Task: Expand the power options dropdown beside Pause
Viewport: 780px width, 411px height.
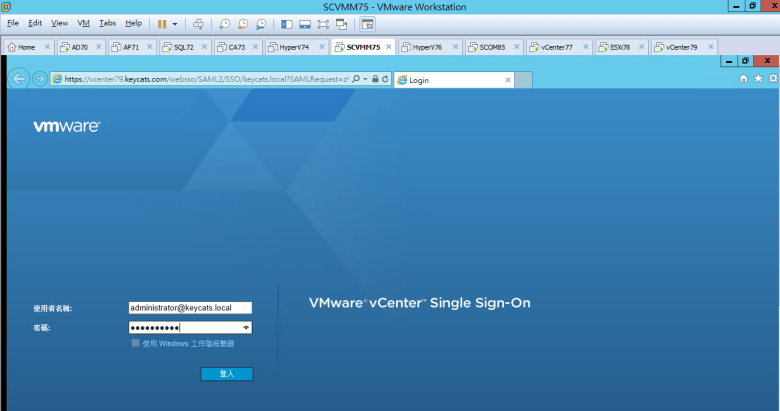Action: tap(176, 22)
